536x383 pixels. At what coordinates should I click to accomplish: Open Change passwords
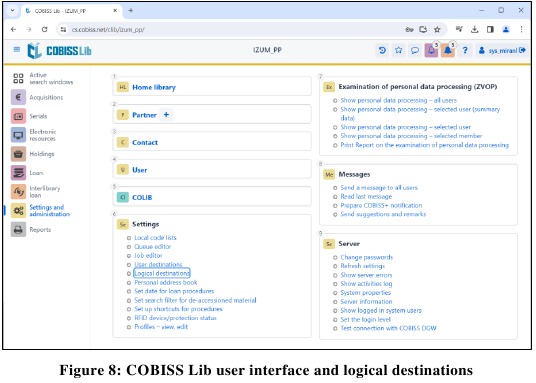(x=367, y=257)
